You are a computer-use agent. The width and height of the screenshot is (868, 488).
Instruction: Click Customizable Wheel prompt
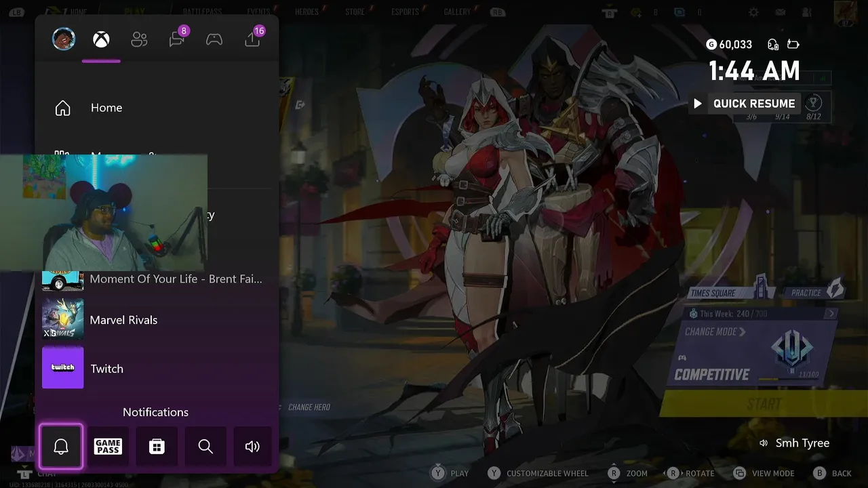tap(538, 473)
